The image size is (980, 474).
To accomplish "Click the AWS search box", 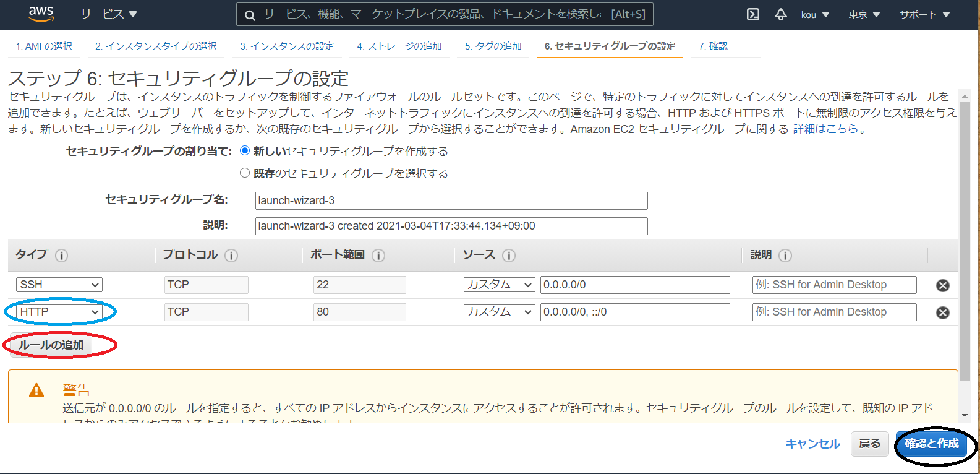I will tap(445, 14).
